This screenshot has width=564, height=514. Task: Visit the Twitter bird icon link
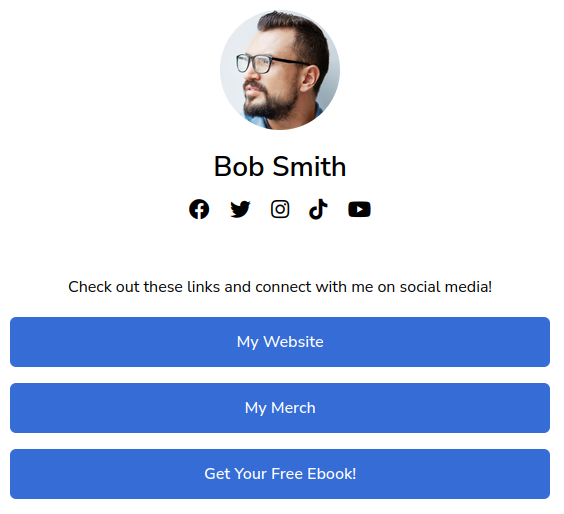(x=242, y=211)
